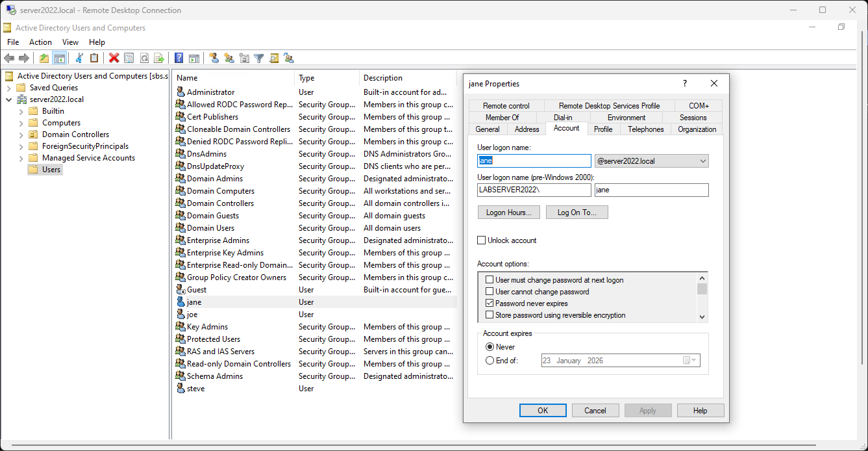
Task: Open the @server2022.local UPN suffix dropdown
Action: tap(702, 161)
